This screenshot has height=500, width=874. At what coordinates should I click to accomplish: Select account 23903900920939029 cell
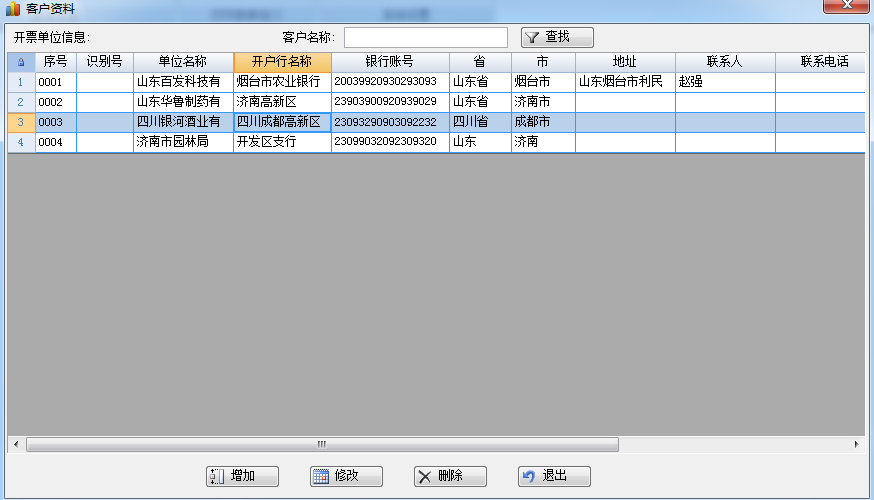point(390,103)
